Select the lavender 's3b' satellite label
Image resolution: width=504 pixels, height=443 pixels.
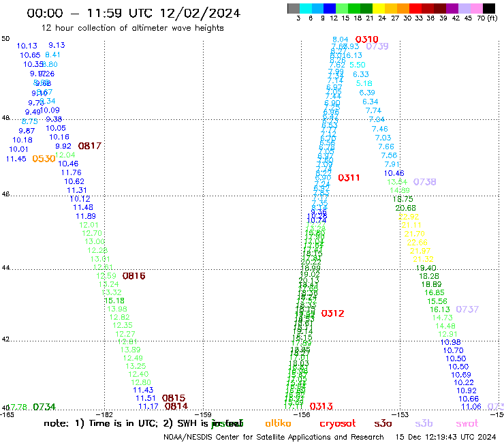click(x=424, y=423)
